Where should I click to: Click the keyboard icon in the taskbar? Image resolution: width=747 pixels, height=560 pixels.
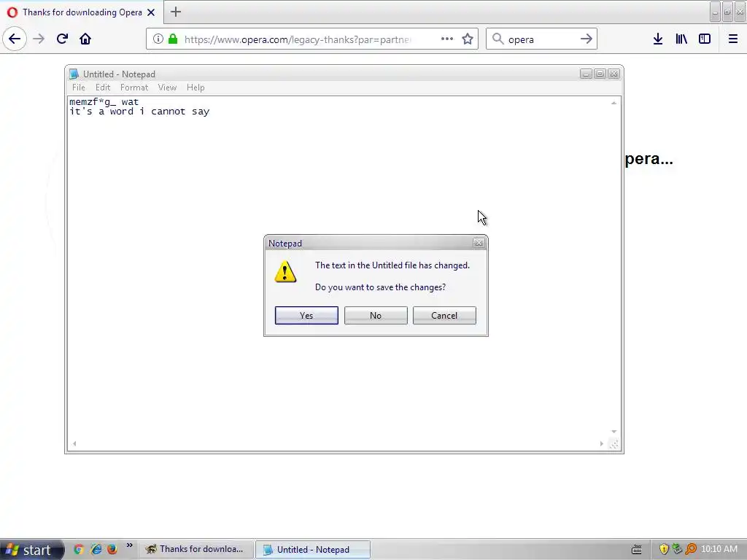pos(636,550)
